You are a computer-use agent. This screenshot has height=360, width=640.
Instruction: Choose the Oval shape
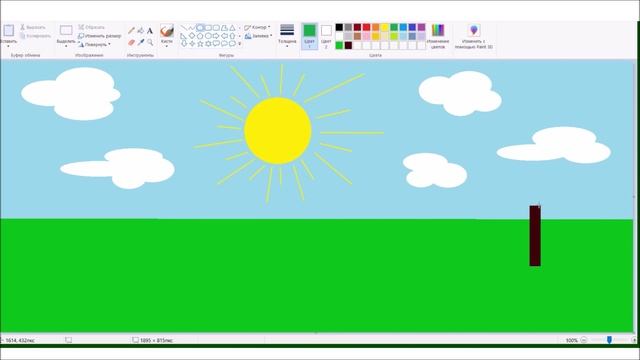200,28
